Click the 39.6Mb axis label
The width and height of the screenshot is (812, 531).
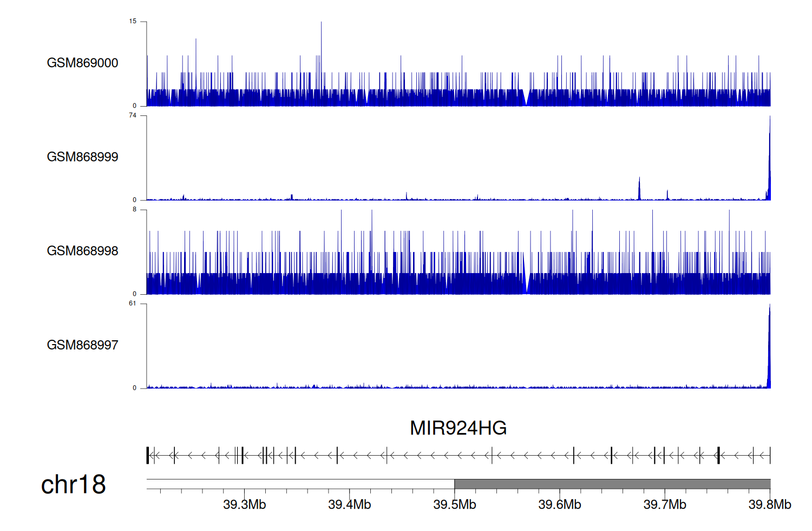[559, 505]
